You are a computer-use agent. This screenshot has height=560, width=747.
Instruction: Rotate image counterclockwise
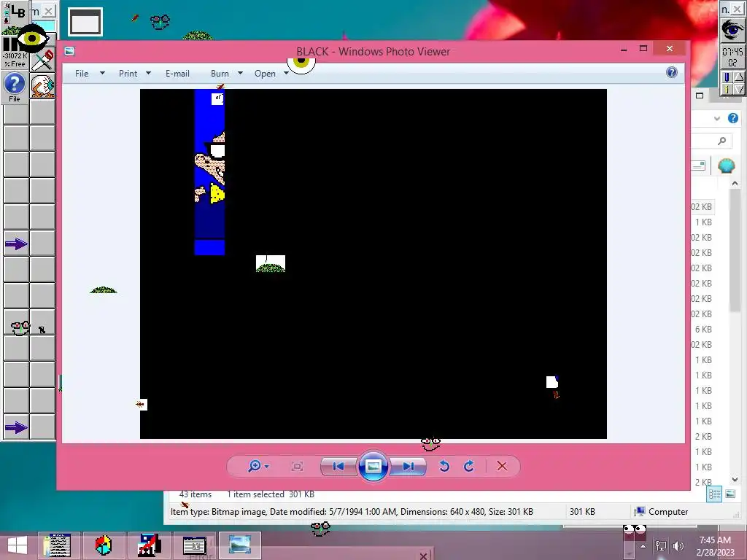point(444,466)
